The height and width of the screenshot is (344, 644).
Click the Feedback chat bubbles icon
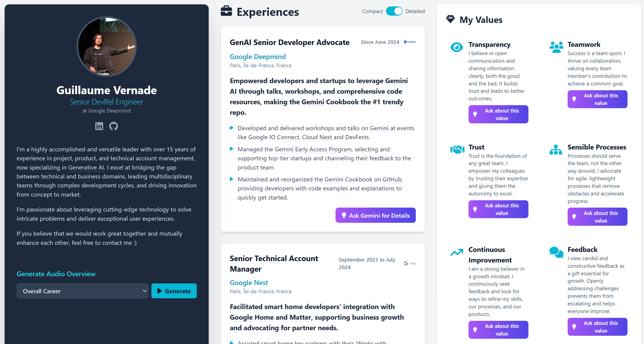pyautogui.click(x=556, y=252)
